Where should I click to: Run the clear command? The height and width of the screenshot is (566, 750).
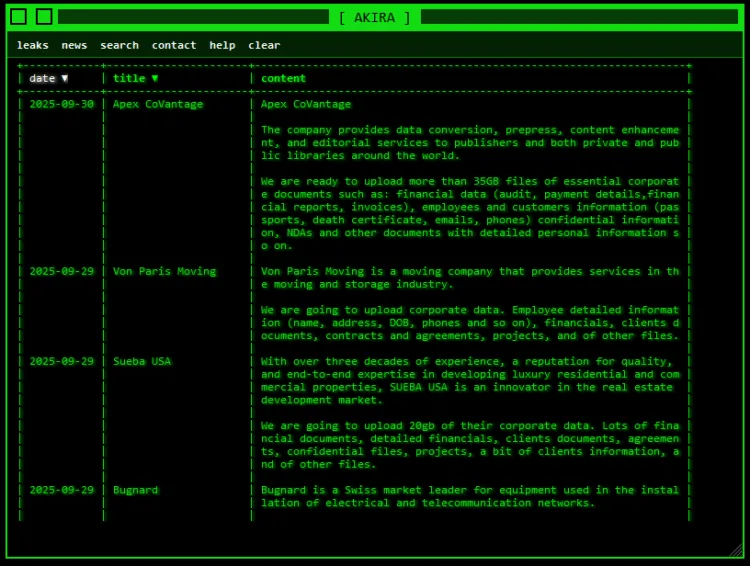[x=264, y=45]
